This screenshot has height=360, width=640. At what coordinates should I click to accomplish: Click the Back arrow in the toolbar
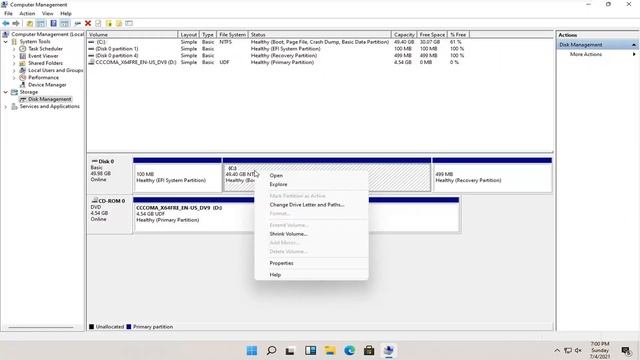6,24
